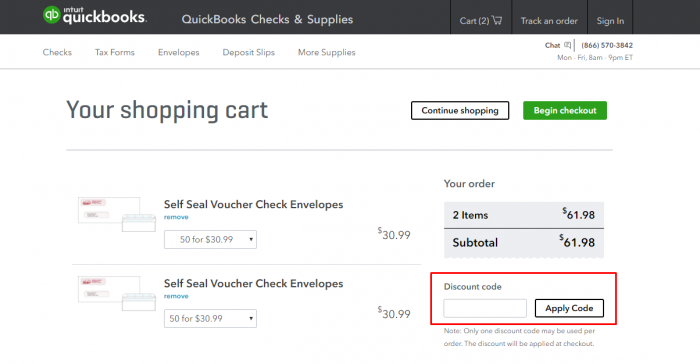Click the Chat icon near phone number
Screen dimensions: 700x364
567,45
